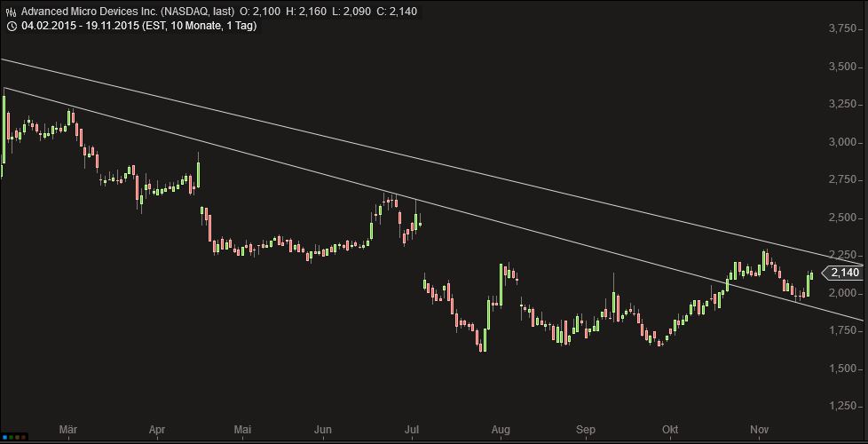Click the O: 2,100 open value
This screenshot has width=868, height=444.
click(262, 11)
